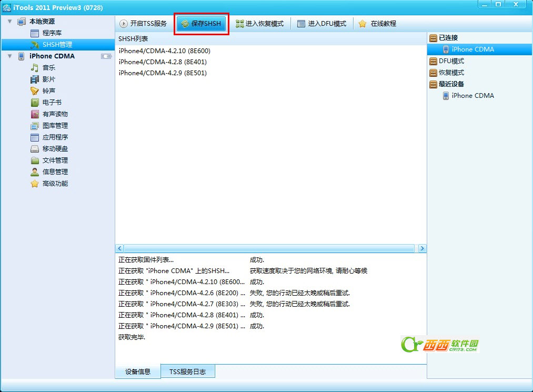The height and width of the screenshot is (392, 533).
Task: Switch to the TSS服务日志 tab
Action: coord(188,371)
